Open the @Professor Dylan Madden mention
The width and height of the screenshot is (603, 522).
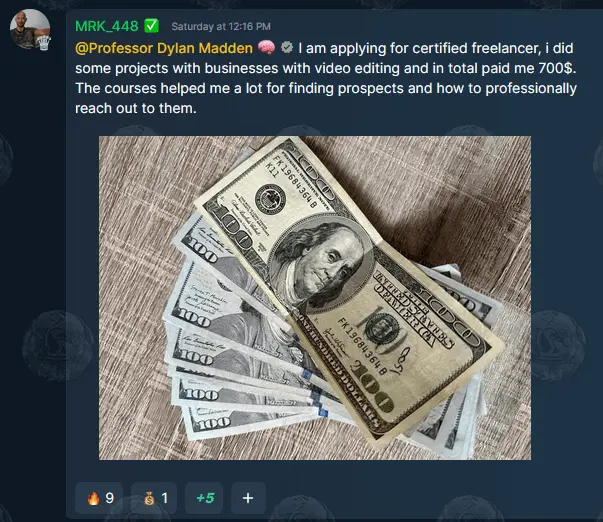[164, 48]
